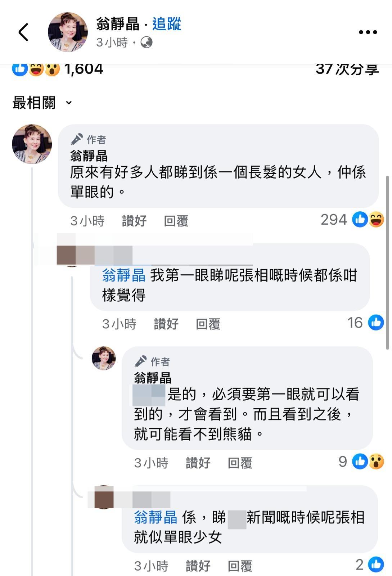This screenshot has width=392, height=576.
Task: Click 翁靜晶's profile picture in the header
Action: pos(67,31)
